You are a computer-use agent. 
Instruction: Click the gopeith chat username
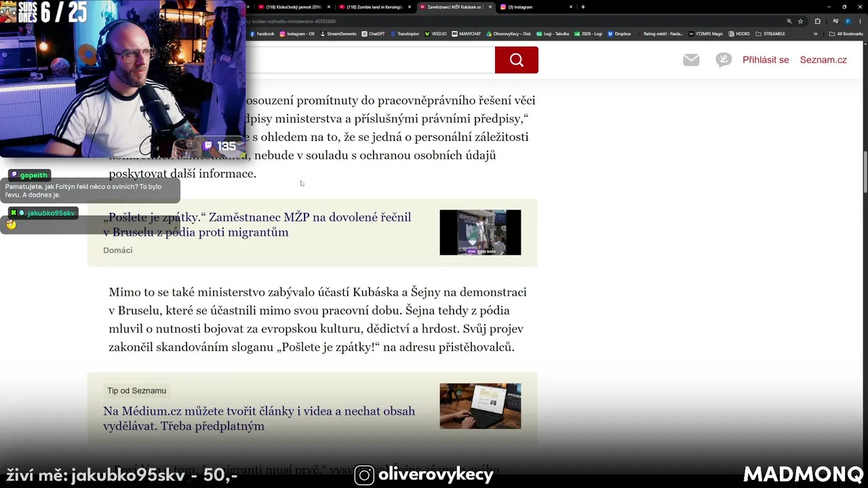click(33, 175)
